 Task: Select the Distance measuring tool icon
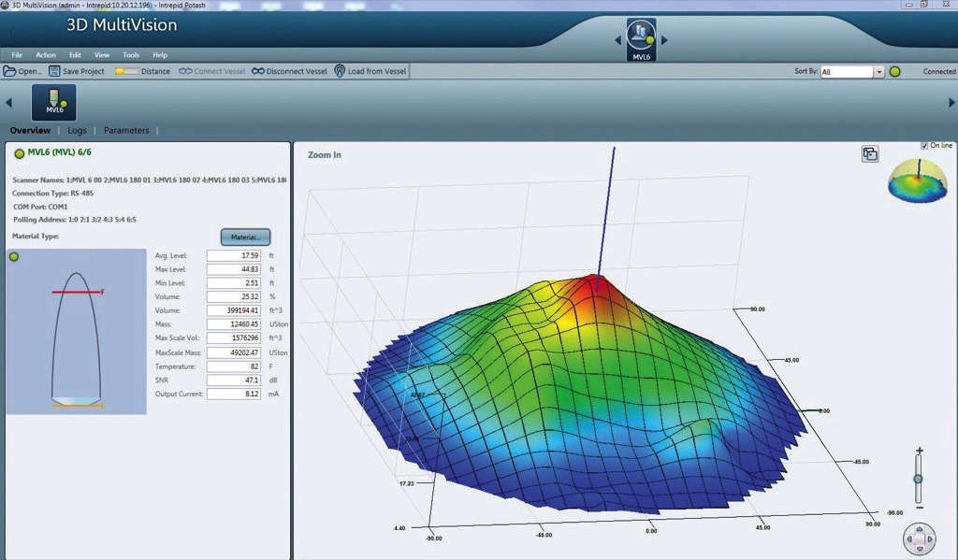point(126,71)
